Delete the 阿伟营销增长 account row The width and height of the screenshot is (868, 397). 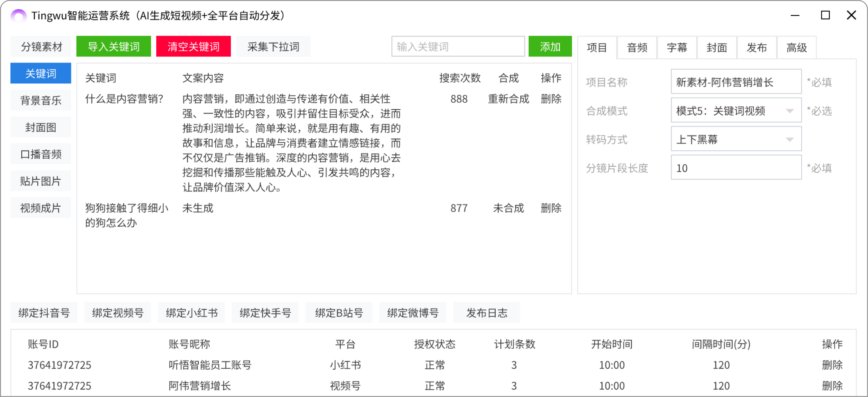(832, 386)
